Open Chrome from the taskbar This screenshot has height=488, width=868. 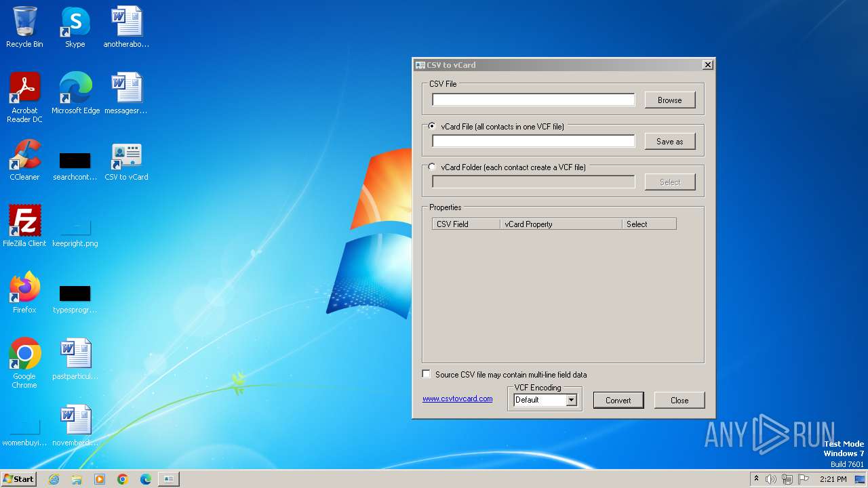(x=123, y=479)
